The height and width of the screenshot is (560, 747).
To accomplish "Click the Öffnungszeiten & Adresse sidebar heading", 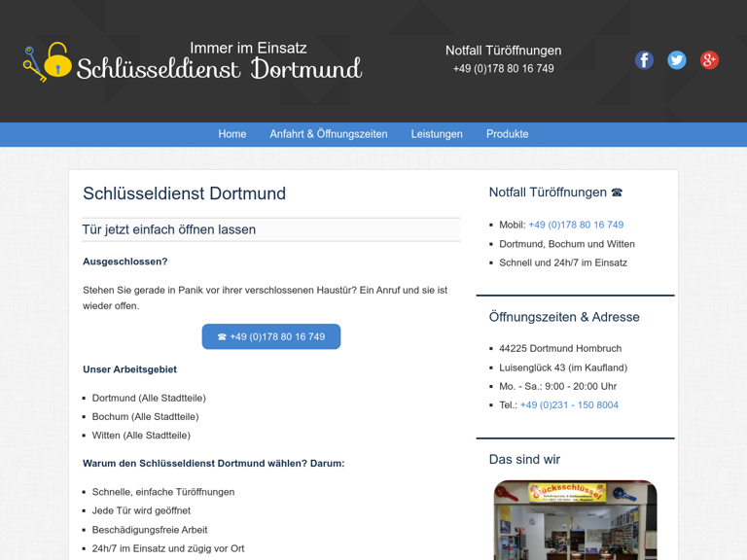I will [564, 317].
